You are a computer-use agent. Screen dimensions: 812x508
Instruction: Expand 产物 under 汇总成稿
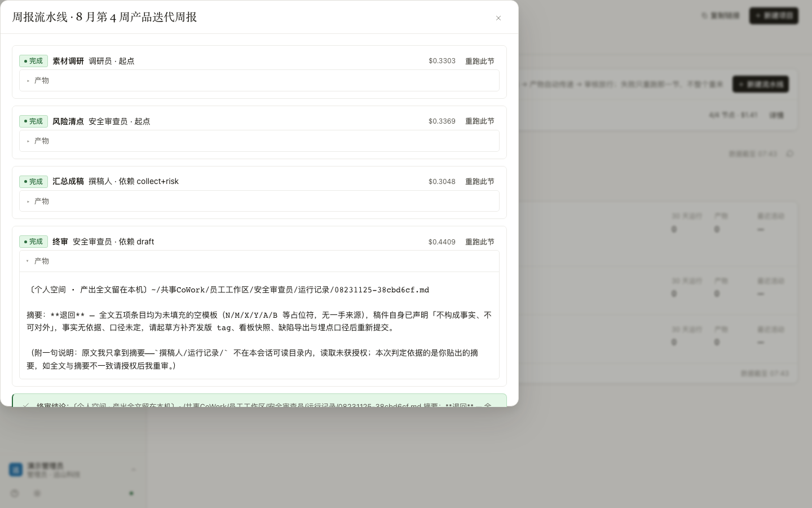[259, 202]
